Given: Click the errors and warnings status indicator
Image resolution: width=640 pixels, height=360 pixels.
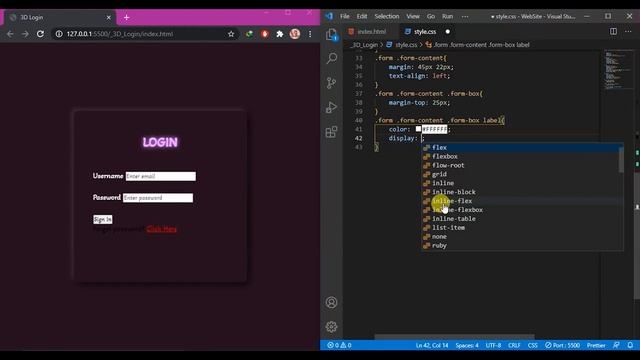Looking at the screenshot, I should coord(339,345).
